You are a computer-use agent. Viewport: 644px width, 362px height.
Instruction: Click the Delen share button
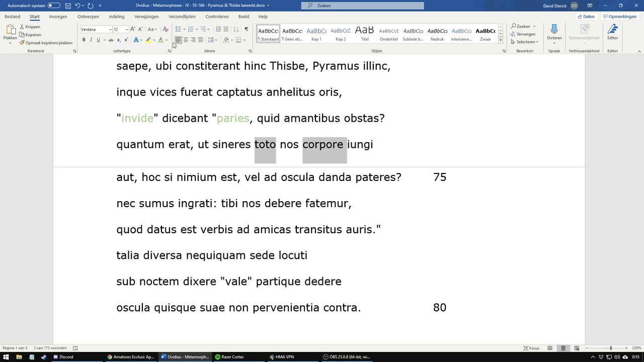pos(586,17)
